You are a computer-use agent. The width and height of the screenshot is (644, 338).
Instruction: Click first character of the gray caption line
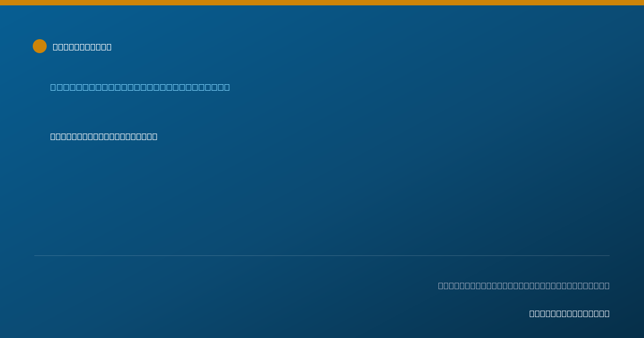click(441, 285)
